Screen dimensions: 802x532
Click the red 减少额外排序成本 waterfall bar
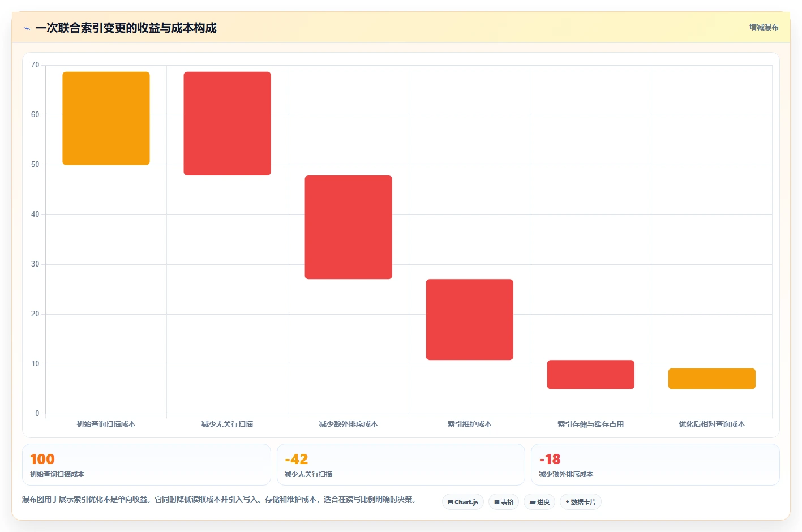[348, 227]
